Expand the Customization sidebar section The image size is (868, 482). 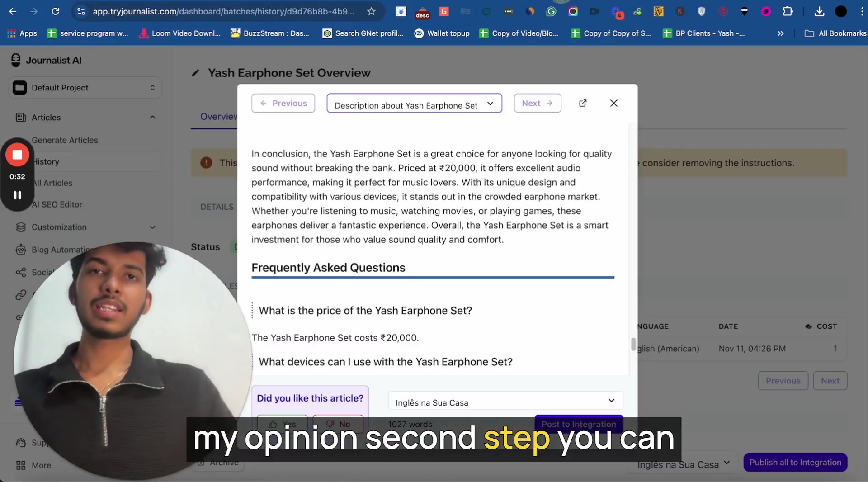(x=152, y=227)
